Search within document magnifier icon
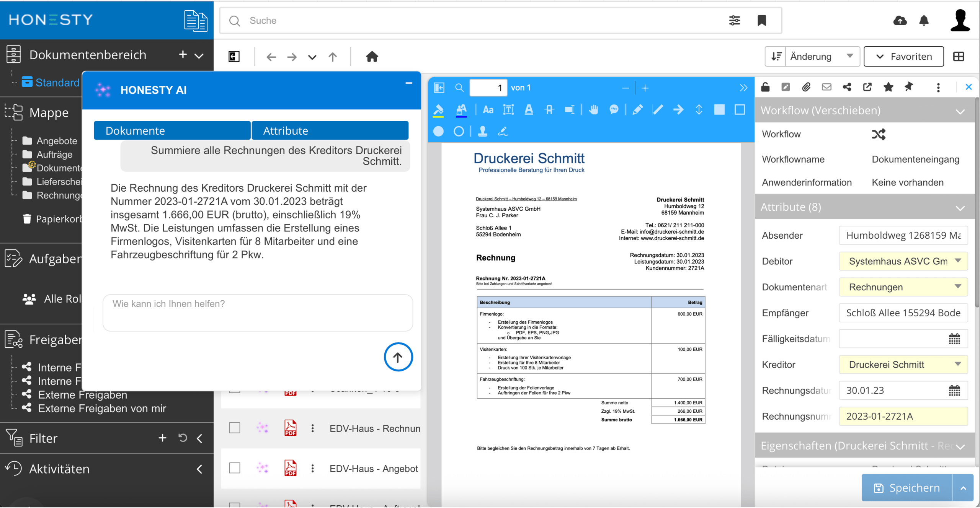Screen dimensions: 980x508 coord(459,88)
